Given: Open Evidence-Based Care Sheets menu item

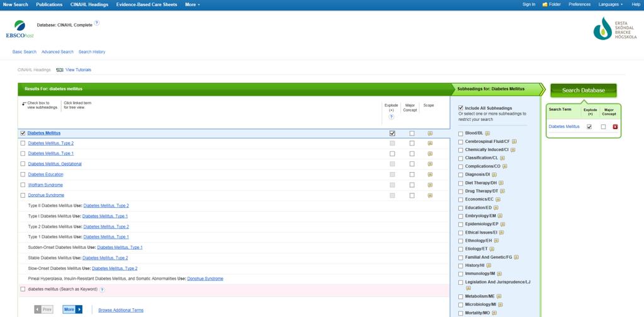Looking at the screenshot, I should (x=147, y=4).
